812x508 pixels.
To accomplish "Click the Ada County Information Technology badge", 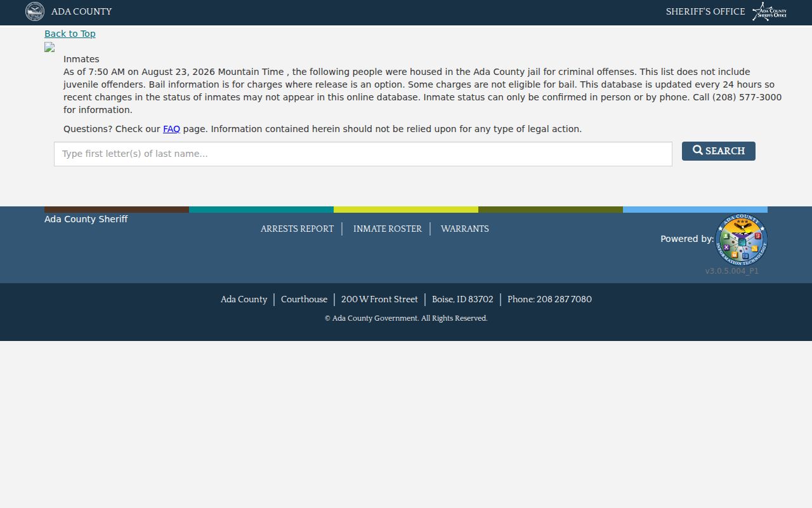I will [742, 240].
